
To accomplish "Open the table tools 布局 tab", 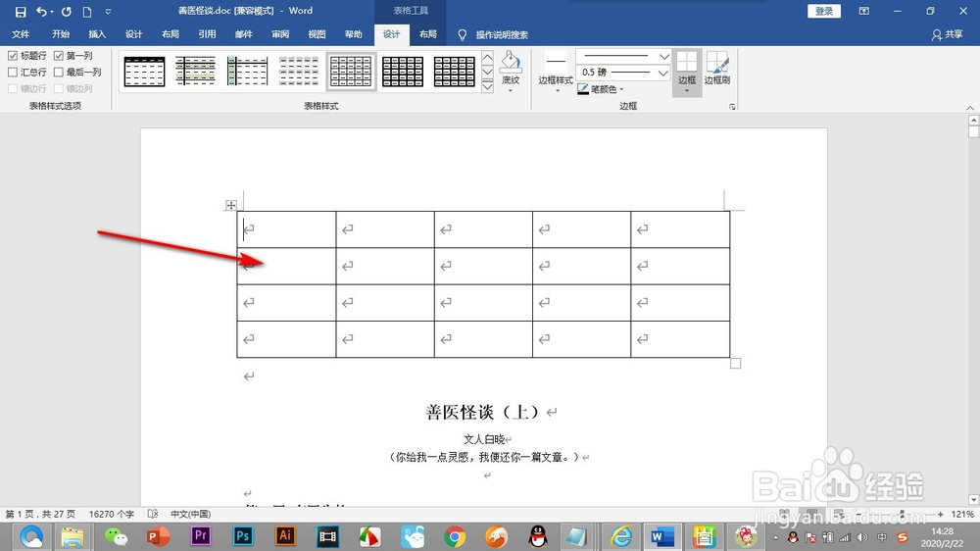I will tap(428, 34).
